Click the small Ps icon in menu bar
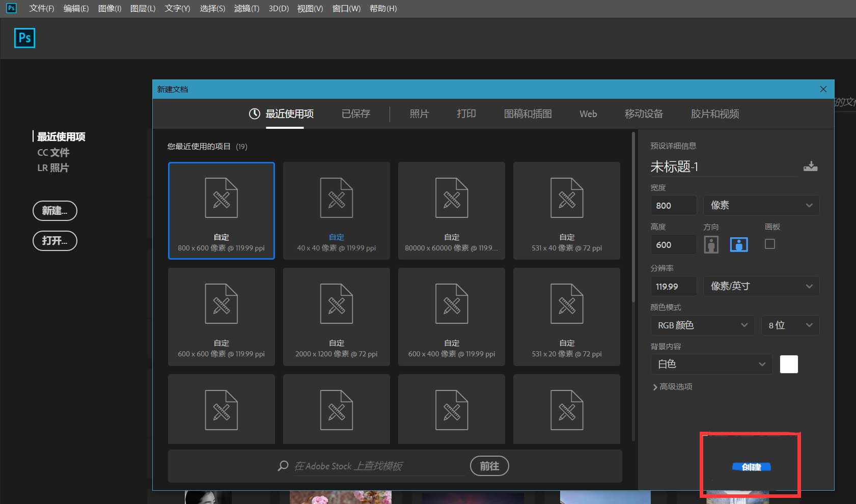 click(x=11, y=8)
